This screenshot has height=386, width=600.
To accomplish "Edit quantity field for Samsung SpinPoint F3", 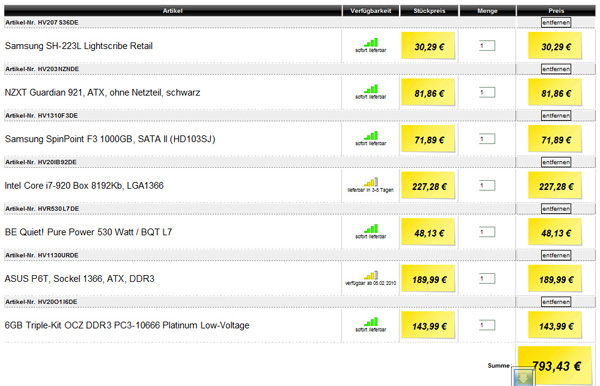I will pos(487,139).
